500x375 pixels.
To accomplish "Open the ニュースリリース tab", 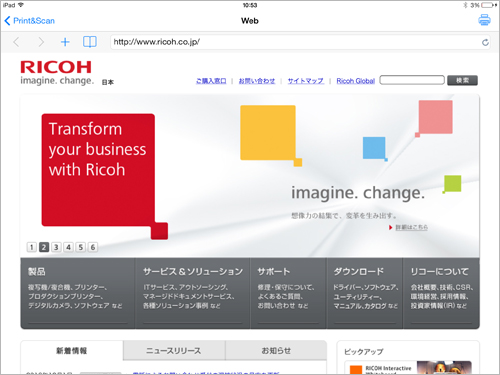I will [174, 350].
